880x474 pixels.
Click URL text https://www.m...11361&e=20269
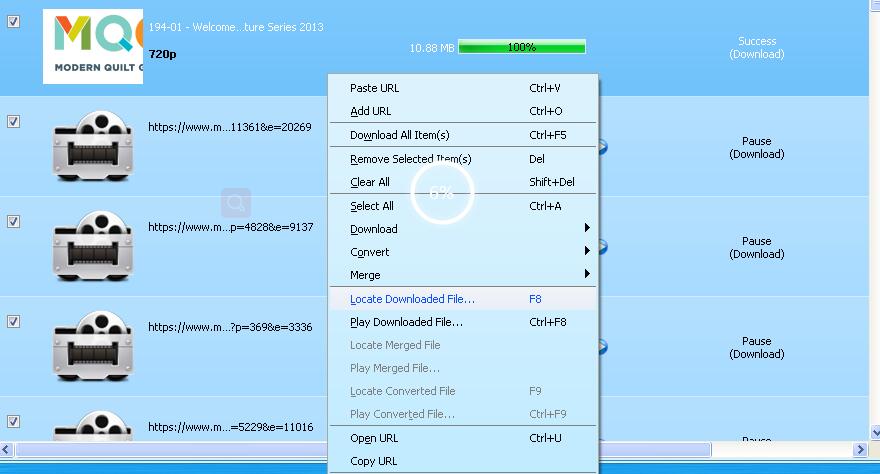pos(230,127)
